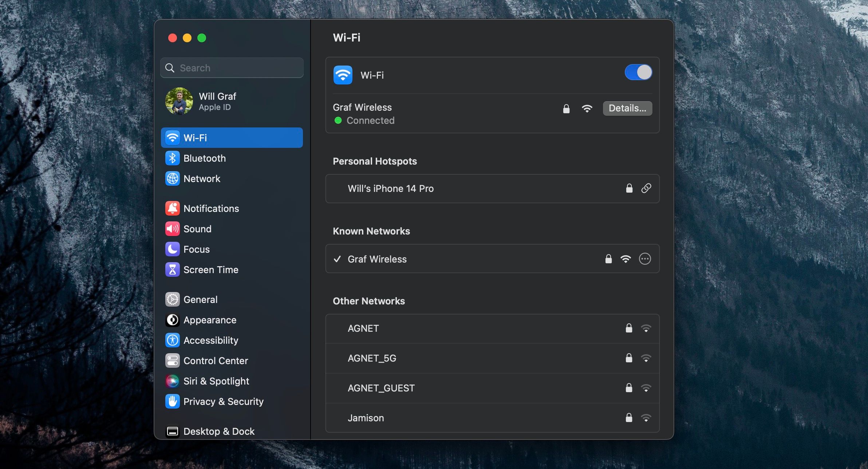Select the Wi-Fi sidebar entry

[x=198, y=138]
